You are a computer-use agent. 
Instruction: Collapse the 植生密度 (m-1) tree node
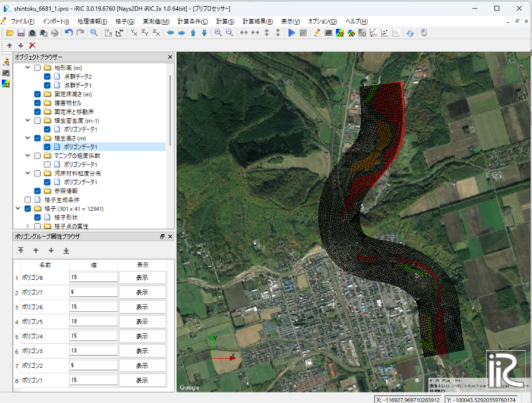coord(28,121)
